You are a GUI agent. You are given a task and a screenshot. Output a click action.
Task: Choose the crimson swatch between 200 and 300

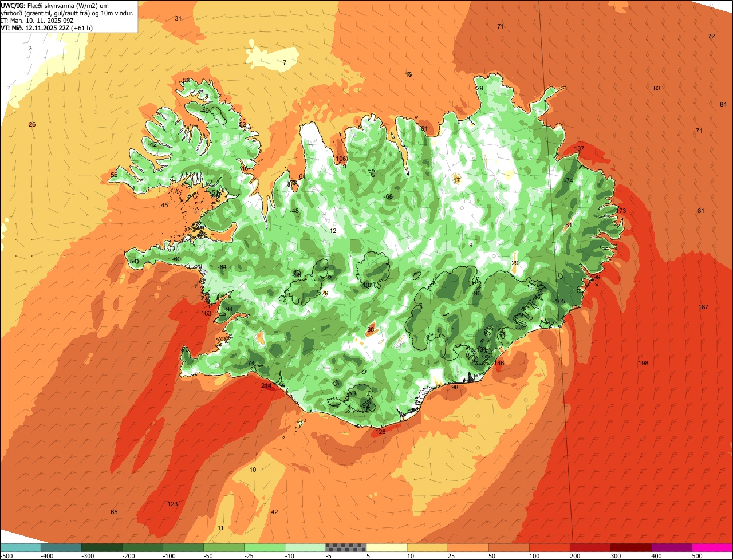point(590,547)
